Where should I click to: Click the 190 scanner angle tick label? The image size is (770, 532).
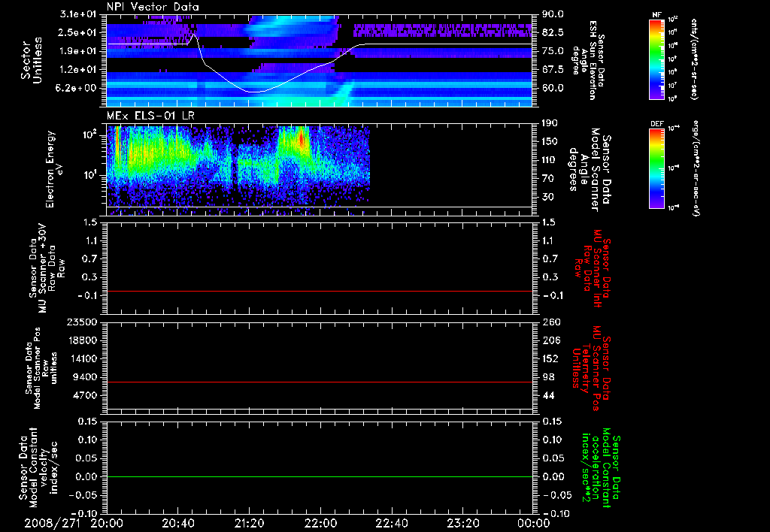(x=550, y=123)
